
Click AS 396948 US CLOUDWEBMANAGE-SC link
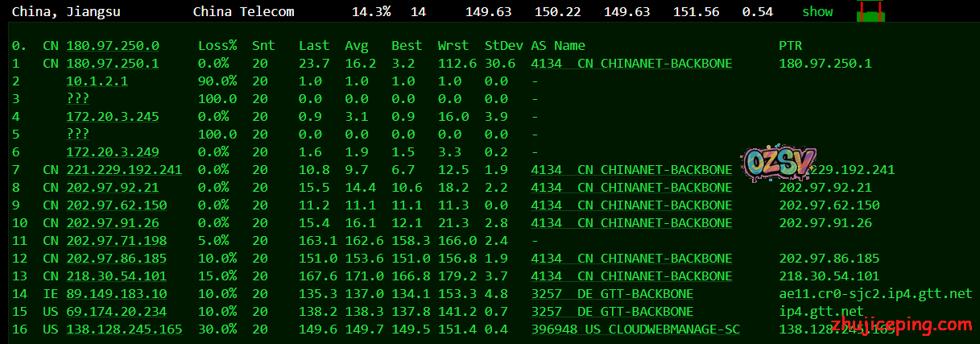point(635,329)
